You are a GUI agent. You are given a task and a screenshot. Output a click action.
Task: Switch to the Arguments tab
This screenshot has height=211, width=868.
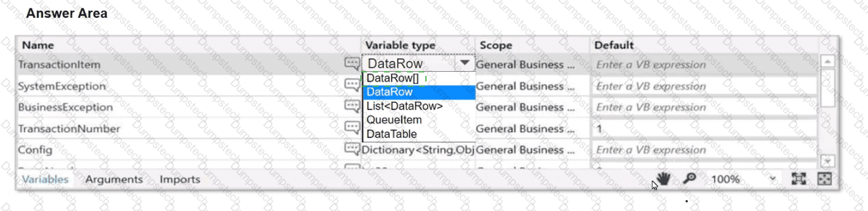coord(114,179)
